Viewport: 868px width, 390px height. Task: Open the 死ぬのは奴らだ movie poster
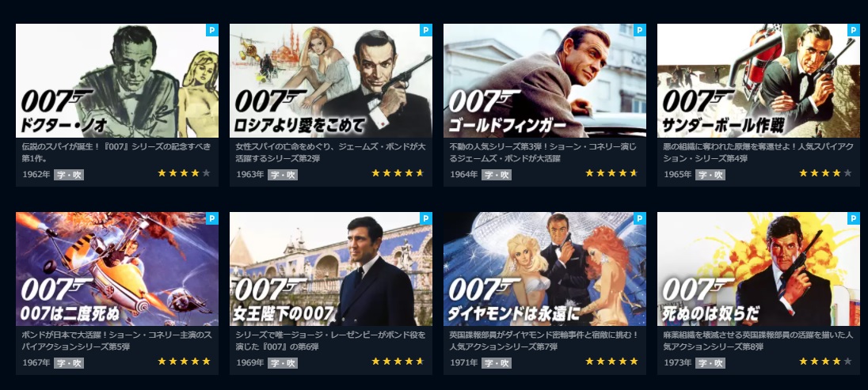[x=759, y=269]
